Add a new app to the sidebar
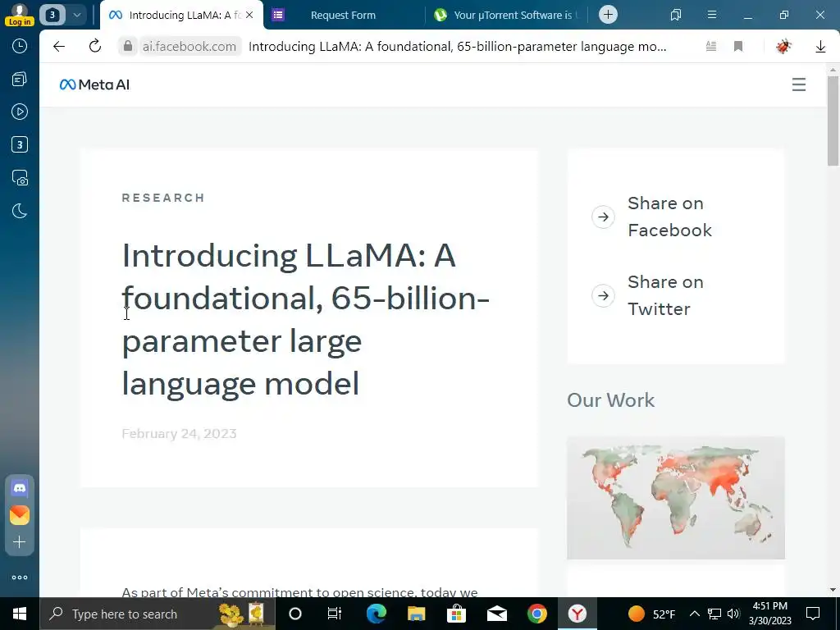 [x=20, y=542]
